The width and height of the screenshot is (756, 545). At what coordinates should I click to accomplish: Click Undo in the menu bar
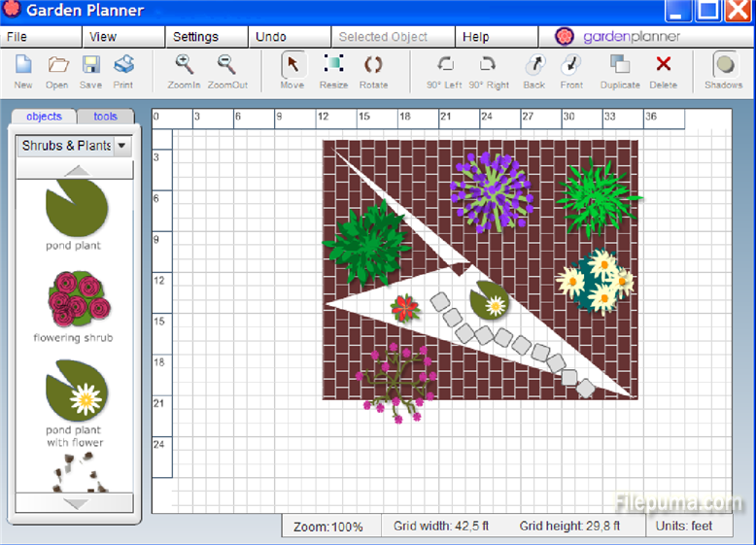270,37
